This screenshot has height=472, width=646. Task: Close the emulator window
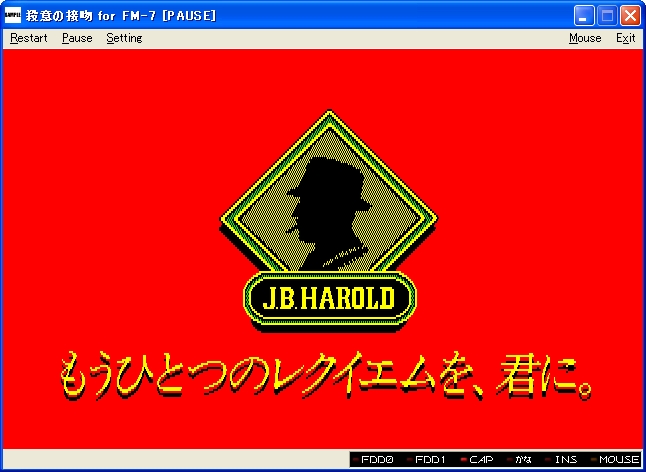point(629,16)
